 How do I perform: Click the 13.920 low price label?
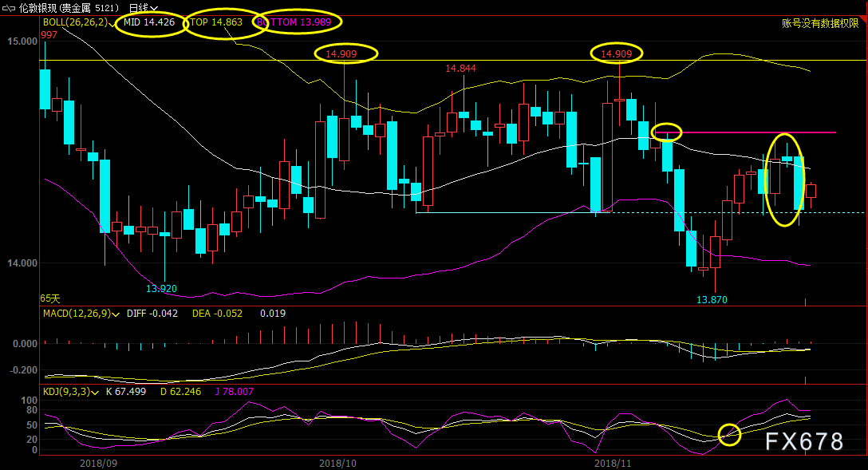pos(161,288)
